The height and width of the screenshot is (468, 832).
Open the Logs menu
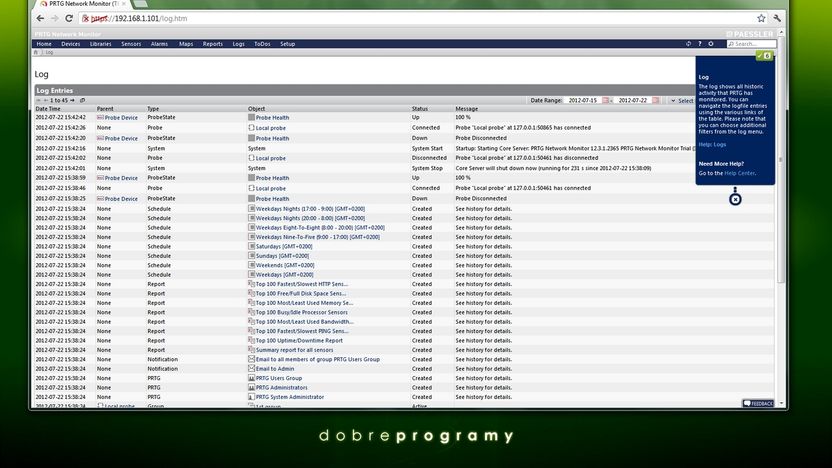(x=238, y=44)
